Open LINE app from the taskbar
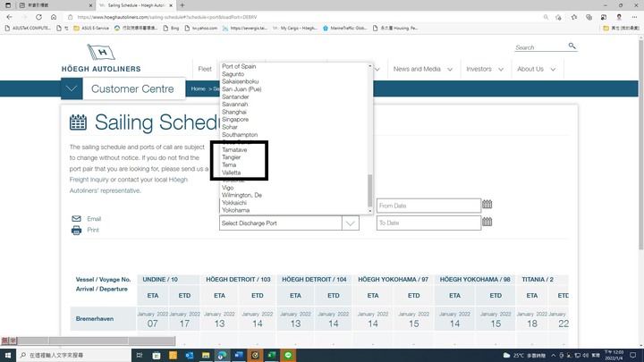Image resolution: width=644 pixels, height=362 pixels. coord(288,355)
